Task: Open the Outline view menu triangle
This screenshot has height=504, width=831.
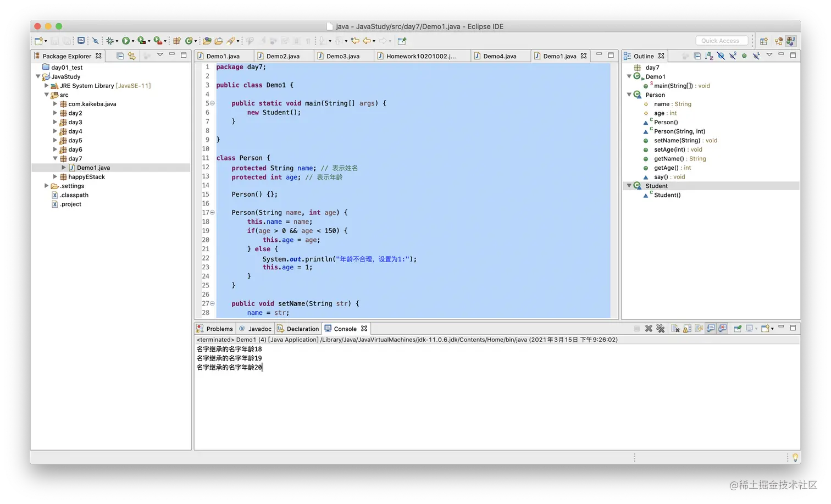Action: [769, 54]
